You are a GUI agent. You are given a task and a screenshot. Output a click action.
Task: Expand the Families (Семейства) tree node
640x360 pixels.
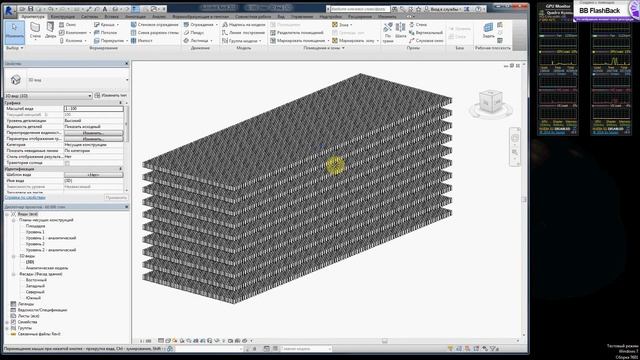7,322
